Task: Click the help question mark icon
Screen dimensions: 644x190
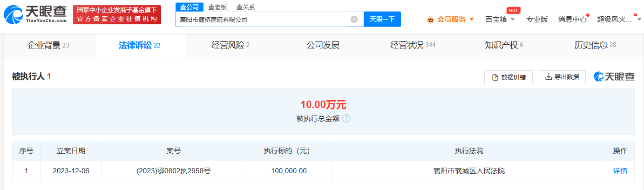Action: (346, 118)
